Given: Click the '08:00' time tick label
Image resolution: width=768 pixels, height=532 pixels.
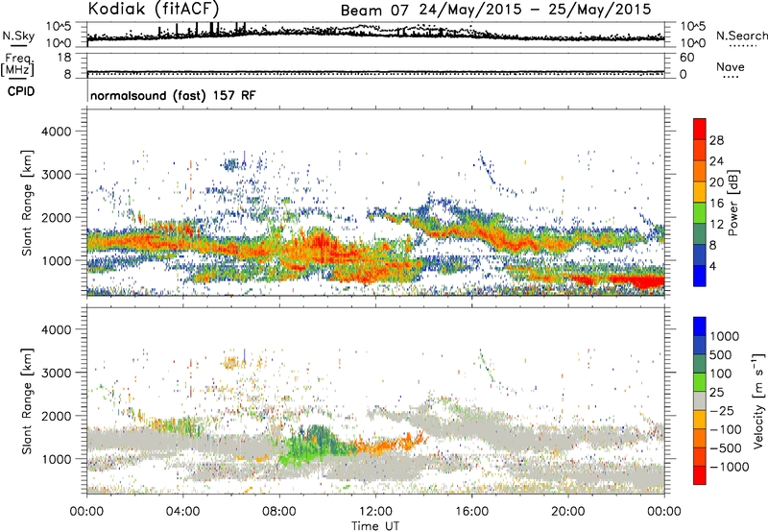Looking at the screenshot, I should (279, 512).
